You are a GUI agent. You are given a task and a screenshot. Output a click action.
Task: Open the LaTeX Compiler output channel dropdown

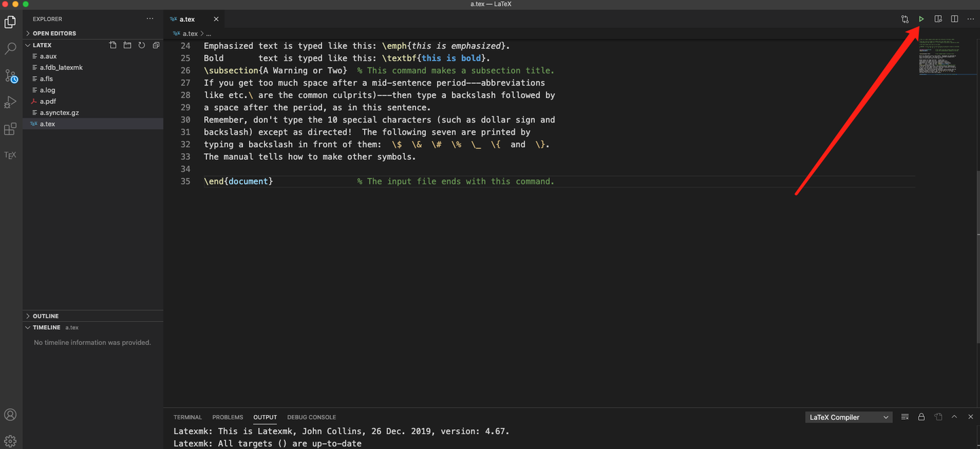click(849, 417)
